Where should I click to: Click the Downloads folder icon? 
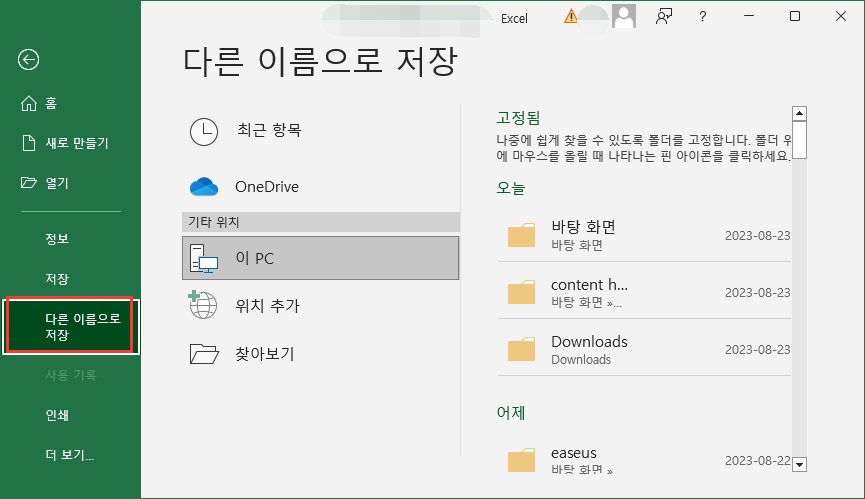[x=521, y=350]
